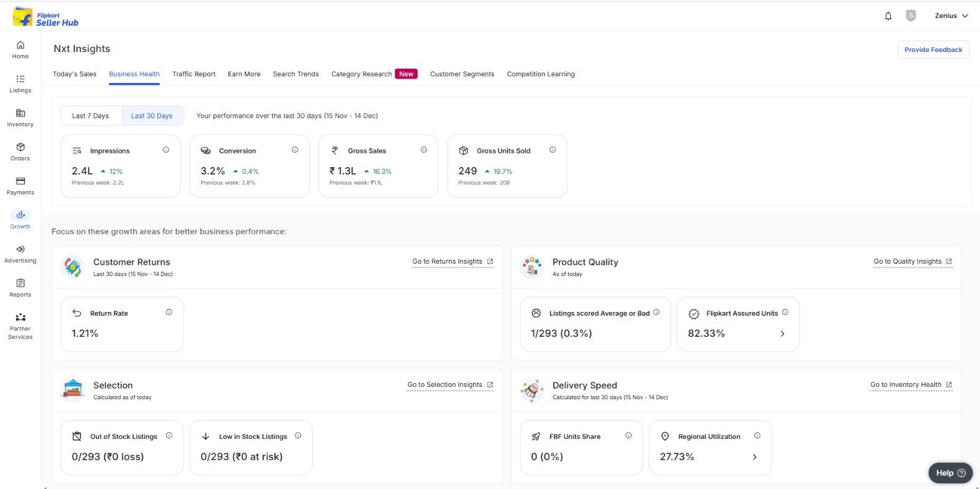The image size is (980, 489).
Task: Open Inventory from the sidebar
Action: (x=20, y=113)
